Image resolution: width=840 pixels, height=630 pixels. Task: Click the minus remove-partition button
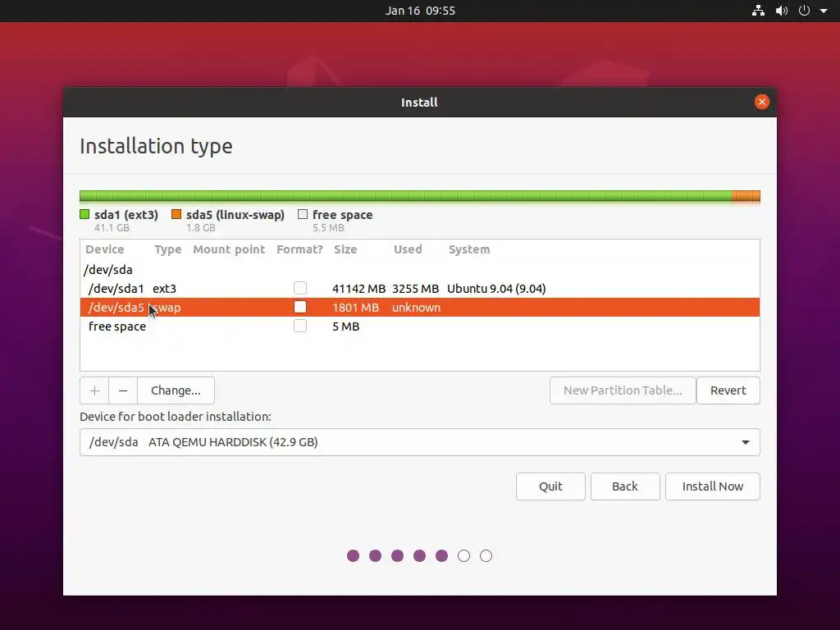tap(123, 390)
